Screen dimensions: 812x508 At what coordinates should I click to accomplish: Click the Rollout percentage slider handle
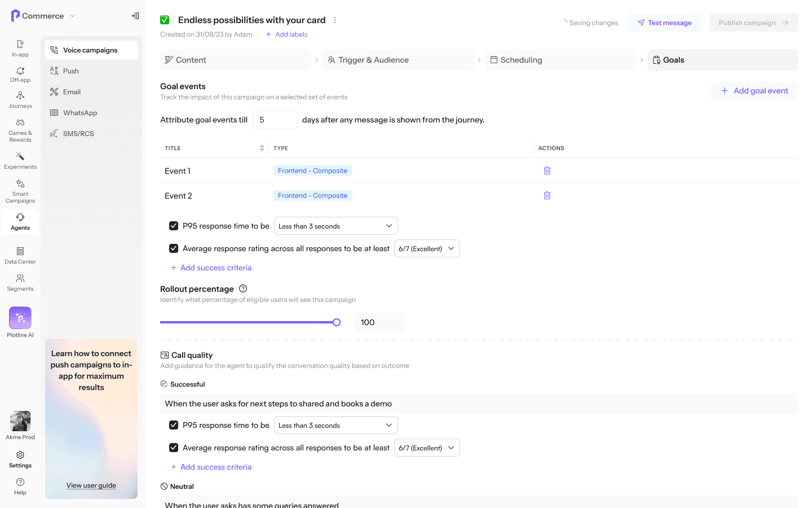coord(337,322)
